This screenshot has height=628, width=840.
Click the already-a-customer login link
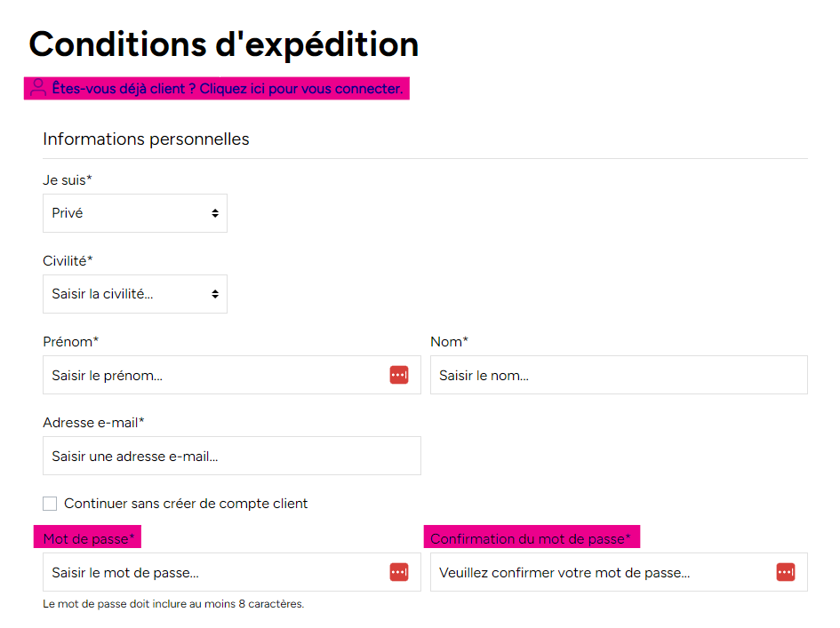click(228, 88)
